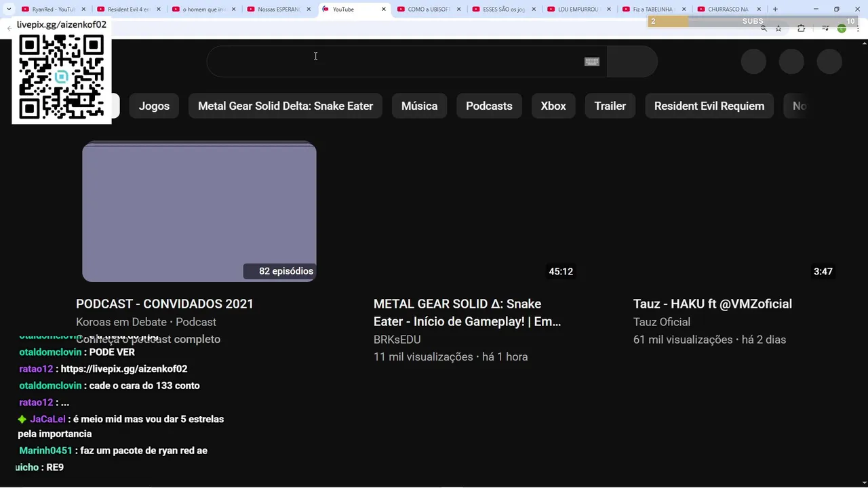Screen dimensions: 868x488
Task: Click the 3:47 duration badge
Action: coord(823,271)
